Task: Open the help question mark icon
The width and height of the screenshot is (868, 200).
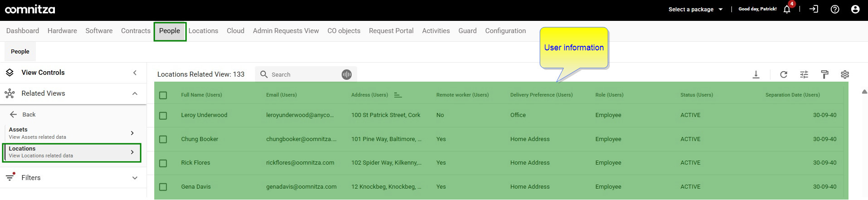Action: pyautogui.click(x=835, y=9)
